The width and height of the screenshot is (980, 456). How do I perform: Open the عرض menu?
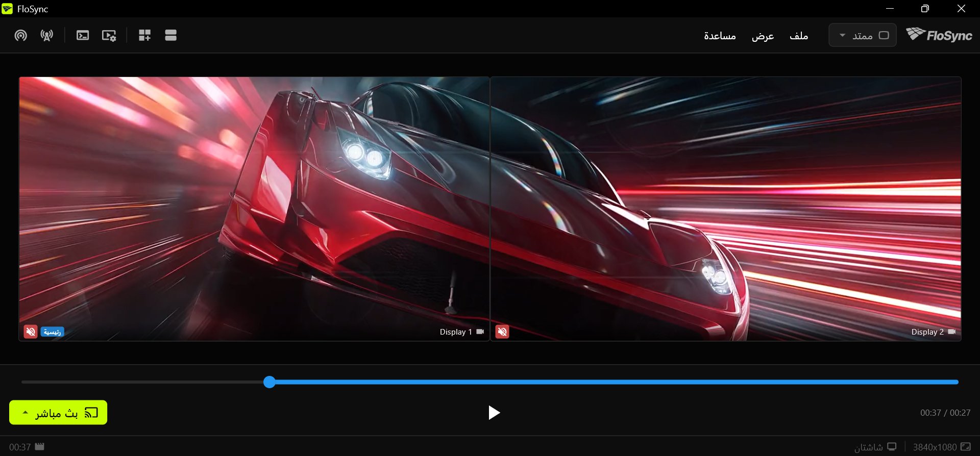pyautogui.click(x=763, y=35)
